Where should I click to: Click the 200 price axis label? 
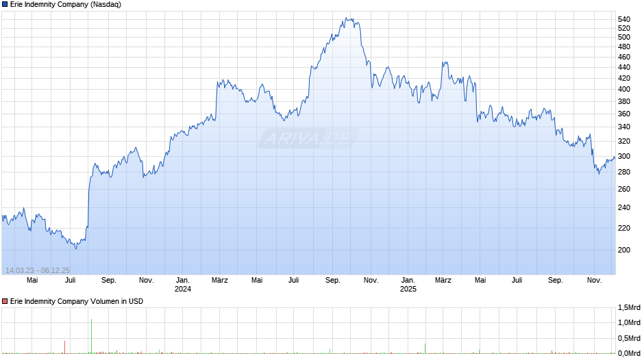pyautogui.click(x=624, y=250)
